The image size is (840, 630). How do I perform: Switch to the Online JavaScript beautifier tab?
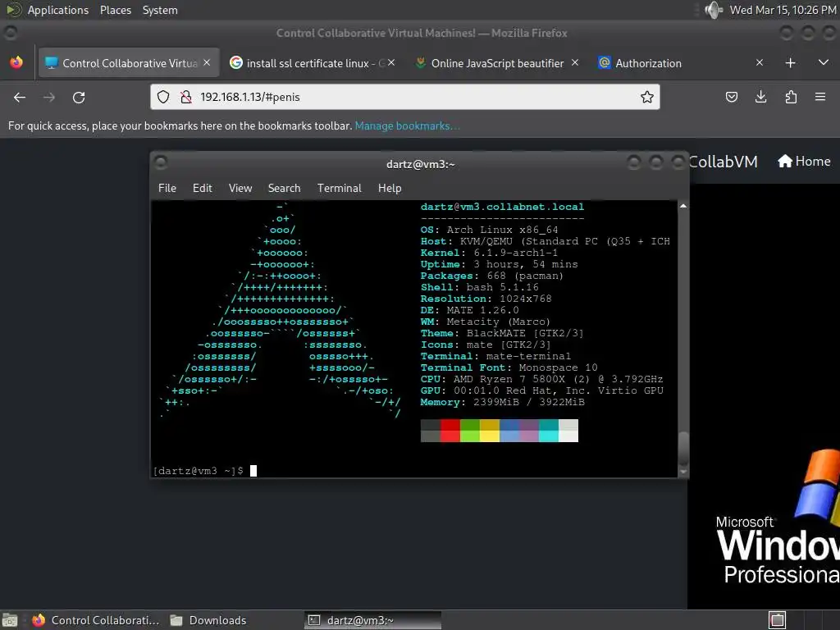click(x=497, y=63)
